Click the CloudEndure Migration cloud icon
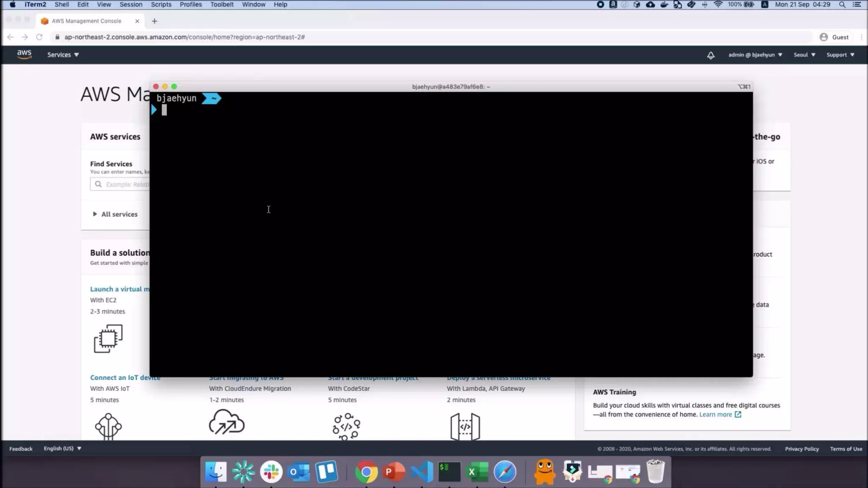This screenshot has width=868, height=488. pos(227,422)
